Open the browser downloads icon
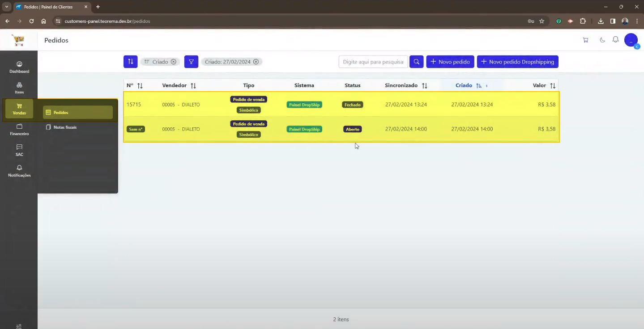The height and width of the screenshot is (329, 644). pyautogui.click(x=601, y=21)
